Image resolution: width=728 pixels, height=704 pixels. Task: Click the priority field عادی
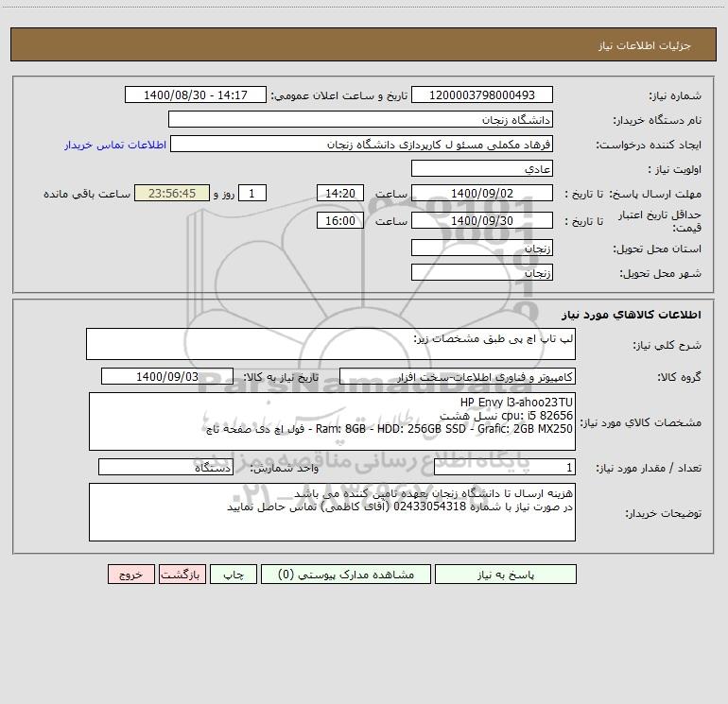coord(482,168)
